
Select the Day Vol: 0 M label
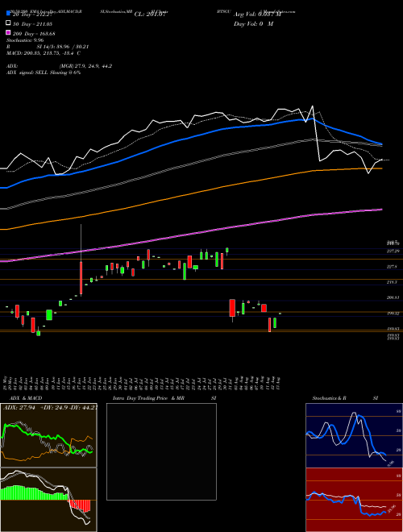[253, 23]
